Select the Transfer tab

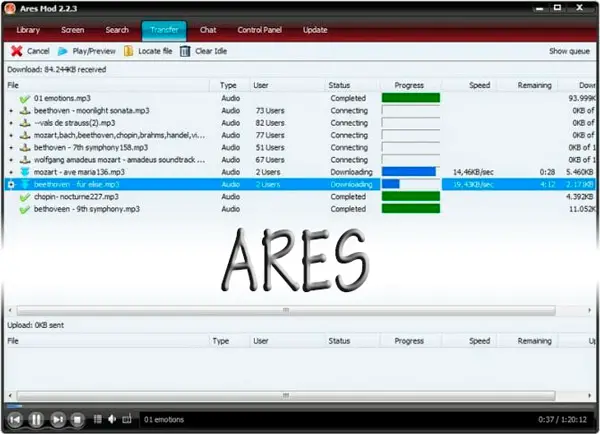coord(164,31)
